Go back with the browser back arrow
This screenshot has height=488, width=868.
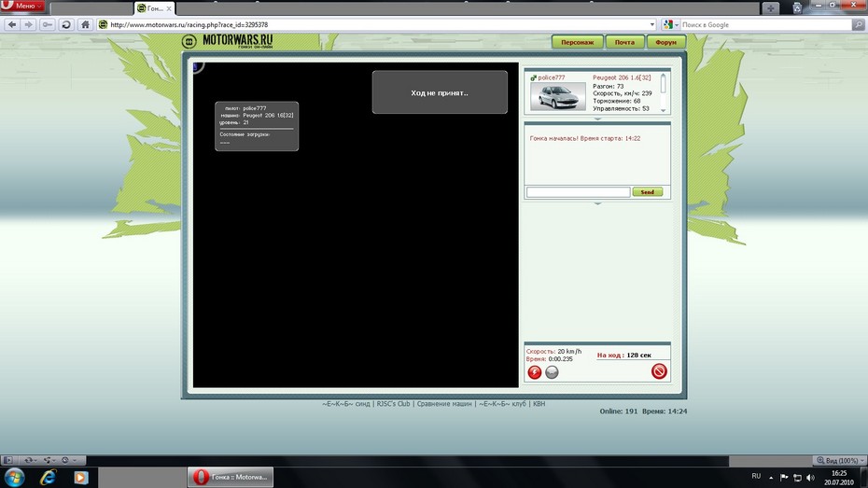(x=12, y=25)
